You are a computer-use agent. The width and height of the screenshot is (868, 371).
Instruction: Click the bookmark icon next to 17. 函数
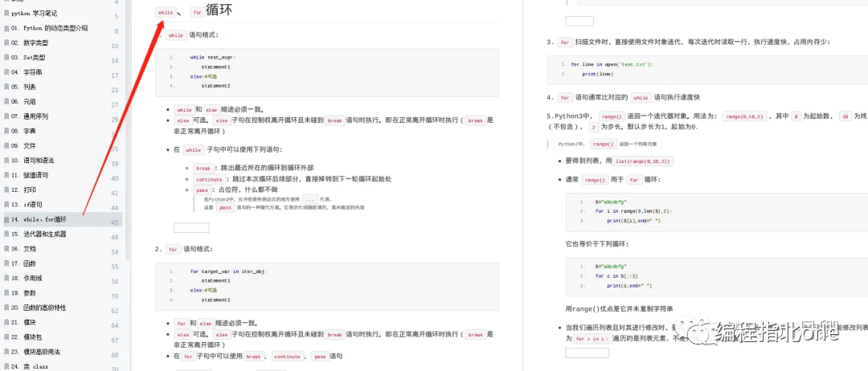6,263
